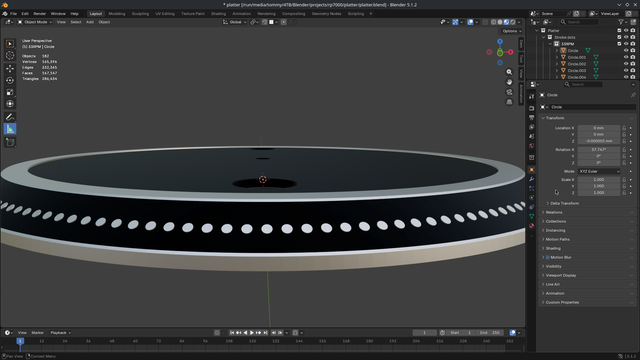Switch to the Shading workspace tab
The height and width of the screenshot is (360, 640).
coord(218,13)
